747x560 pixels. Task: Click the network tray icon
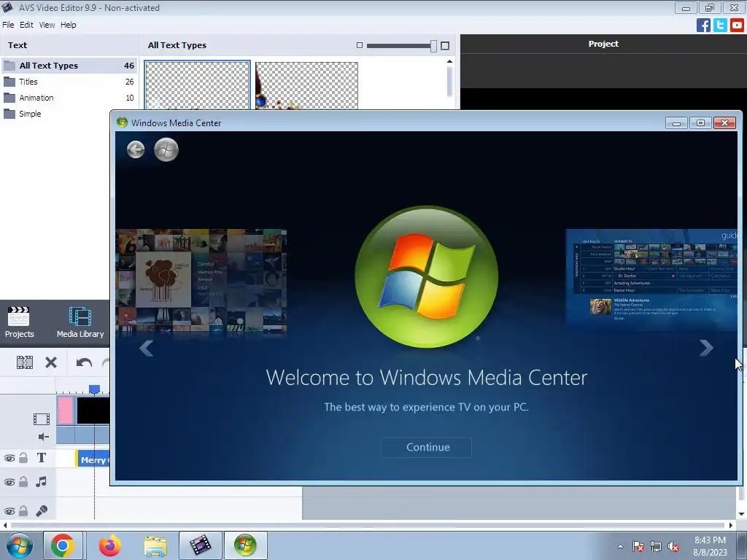tap(656, 547)
